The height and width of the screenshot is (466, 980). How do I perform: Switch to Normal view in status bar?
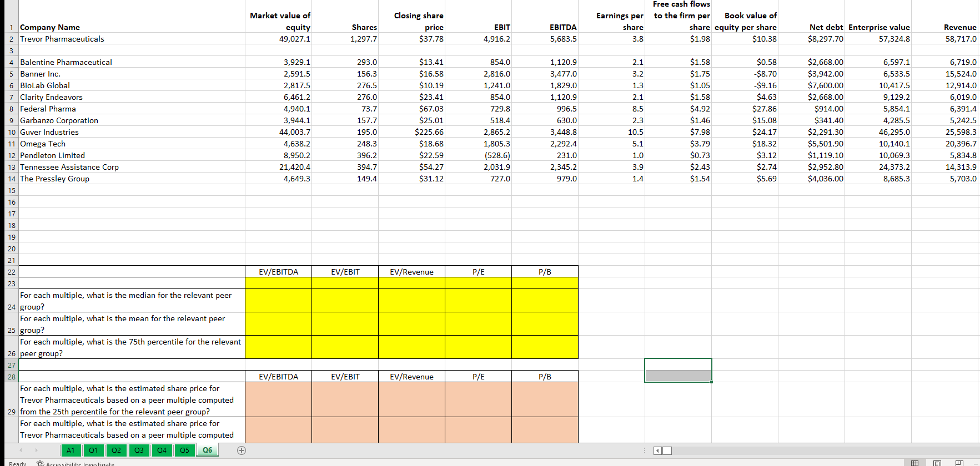(914, 463)
